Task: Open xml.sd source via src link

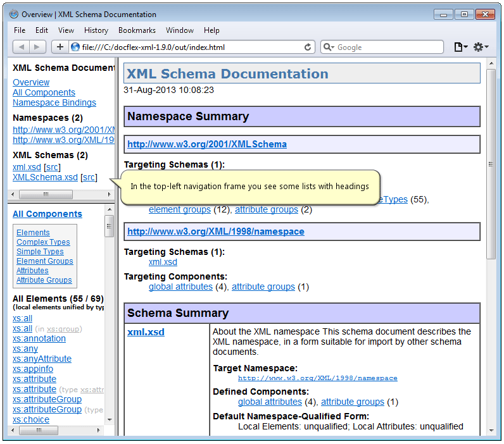Action: pyautogui.click(x=52, y=167)
